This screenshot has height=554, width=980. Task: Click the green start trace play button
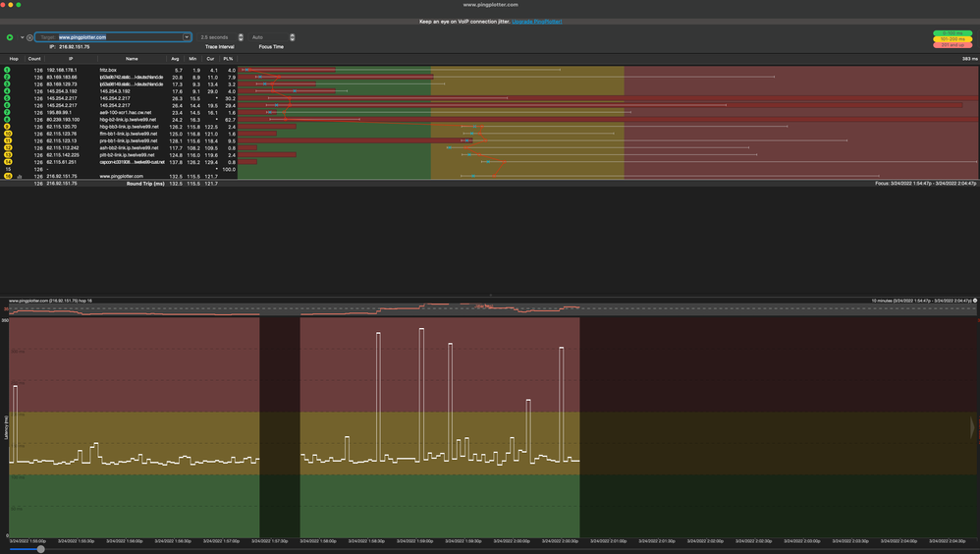[10, 37]
